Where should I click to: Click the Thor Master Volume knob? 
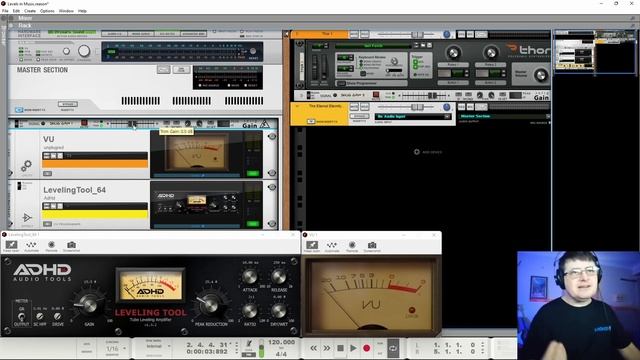pos(540,75)
